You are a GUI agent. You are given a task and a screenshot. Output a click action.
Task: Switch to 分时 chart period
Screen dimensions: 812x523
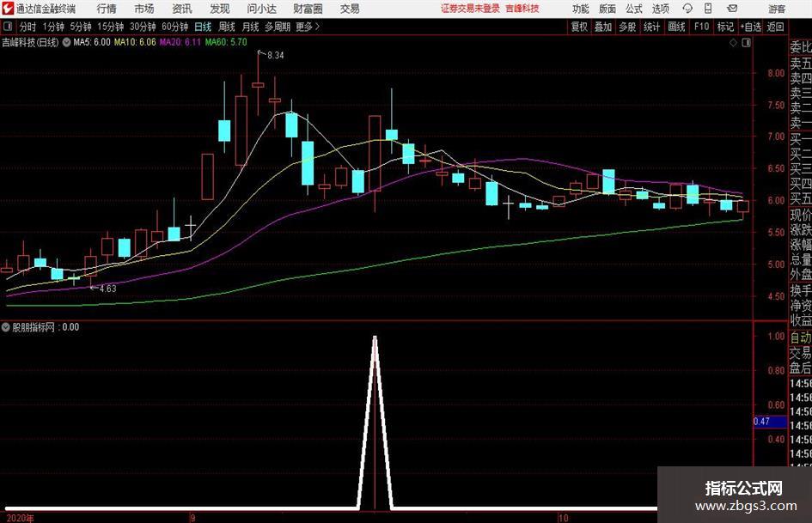tap(28, 27)
